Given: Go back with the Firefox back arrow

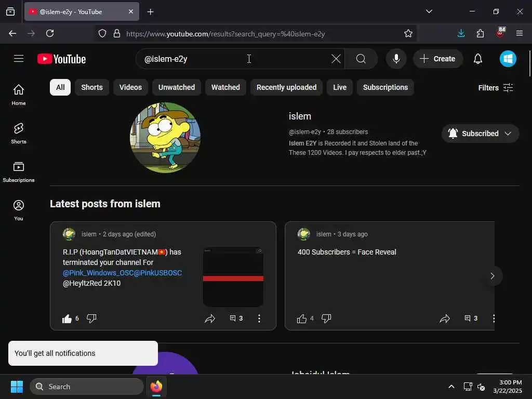Looking at the screenshot, I should click(12, 33).
